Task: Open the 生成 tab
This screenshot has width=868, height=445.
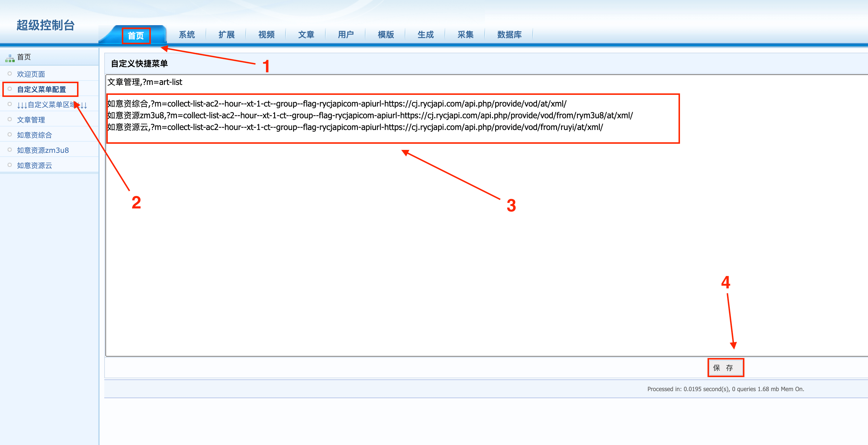Action: pyautogui.click(x=426, y=35)
